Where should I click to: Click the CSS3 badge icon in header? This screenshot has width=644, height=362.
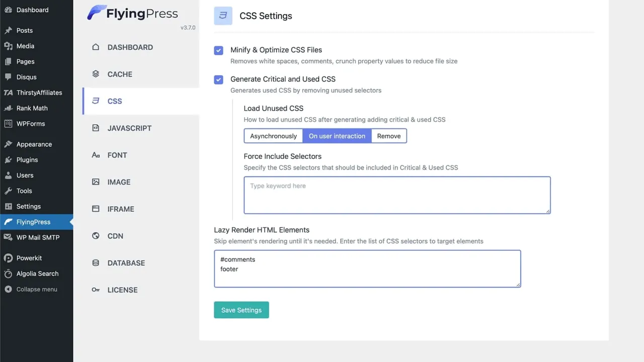pyautogui.click(x=223, y=16)
